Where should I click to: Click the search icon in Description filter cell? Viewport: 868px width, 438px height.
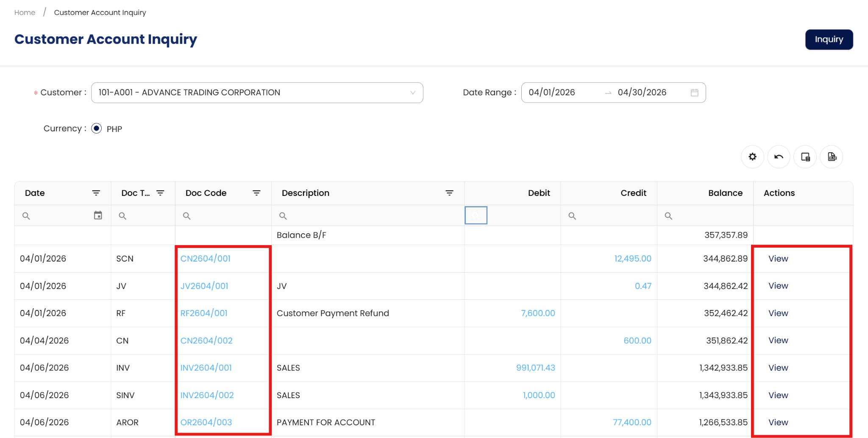(x=283, y=216)
